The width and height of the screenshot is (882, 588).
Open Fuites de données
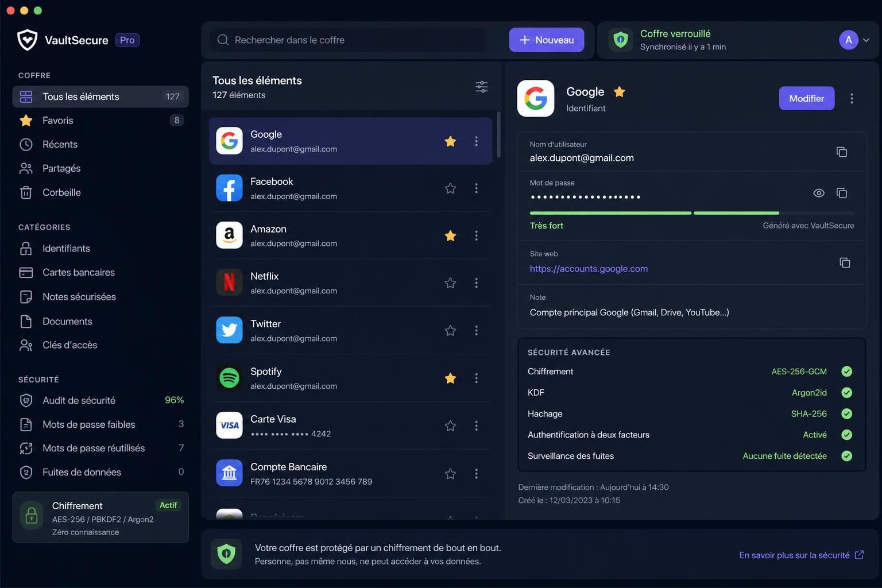100,472
